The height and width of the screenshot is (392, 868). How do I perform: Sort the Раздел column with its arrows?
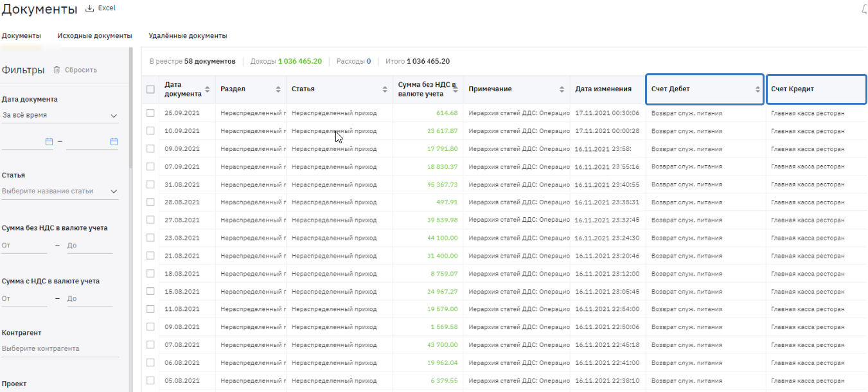pyautogui.click(x=278, y=89)
